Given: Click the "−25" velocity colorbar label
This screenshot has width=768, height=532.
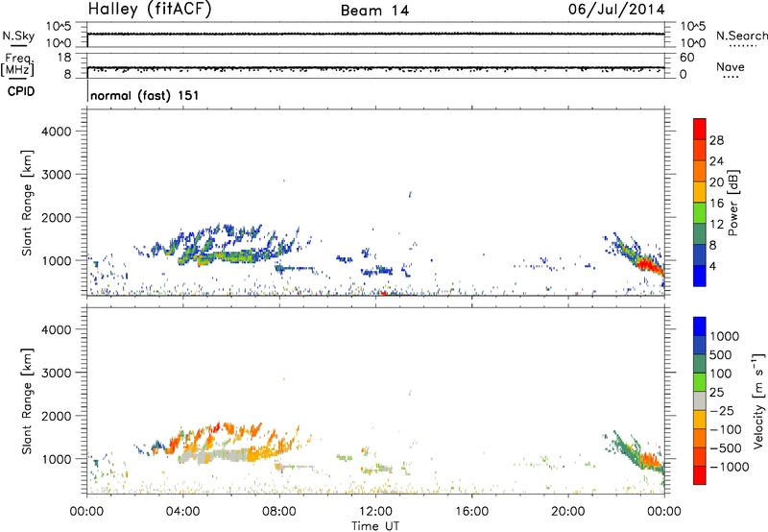Looking at the screenshot, I should tap(722, 410).
